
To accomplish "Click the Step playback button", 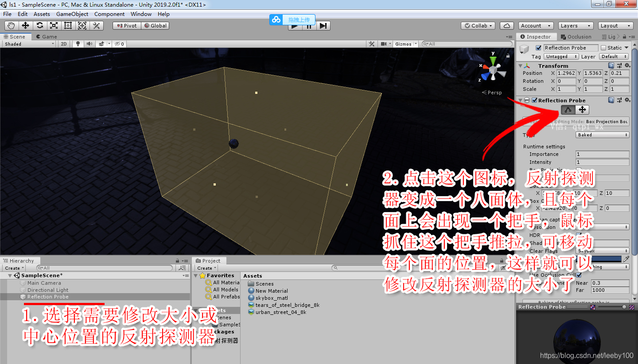I will [323, 26].
